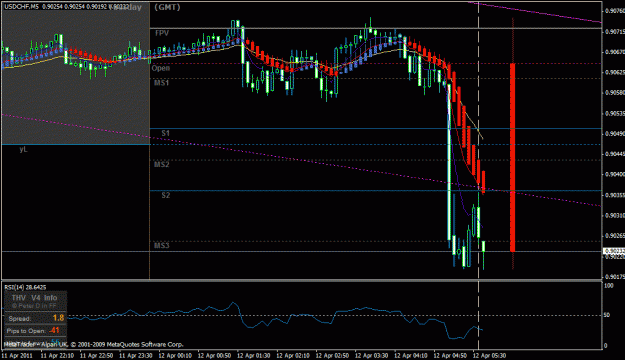Click the 11 Apr 22:50 time axis label
The image size is (625, 360).
click(96, 355)
